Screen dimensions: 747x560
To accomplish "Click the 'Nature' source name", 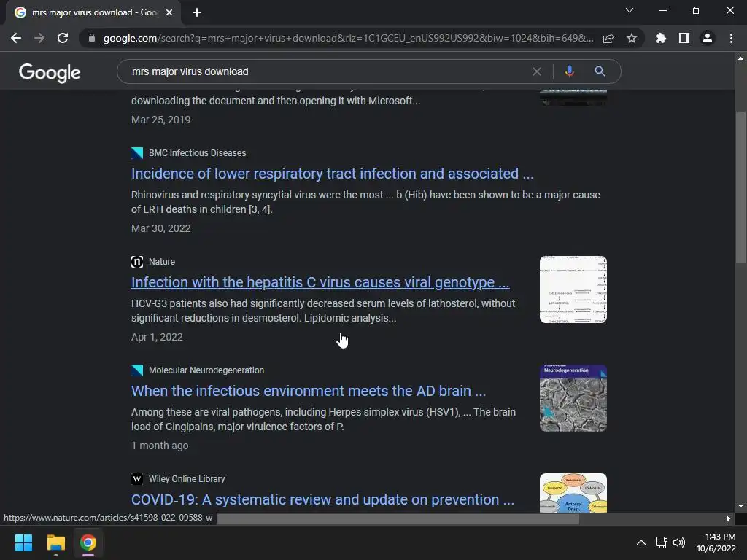I will click(161, 262).
